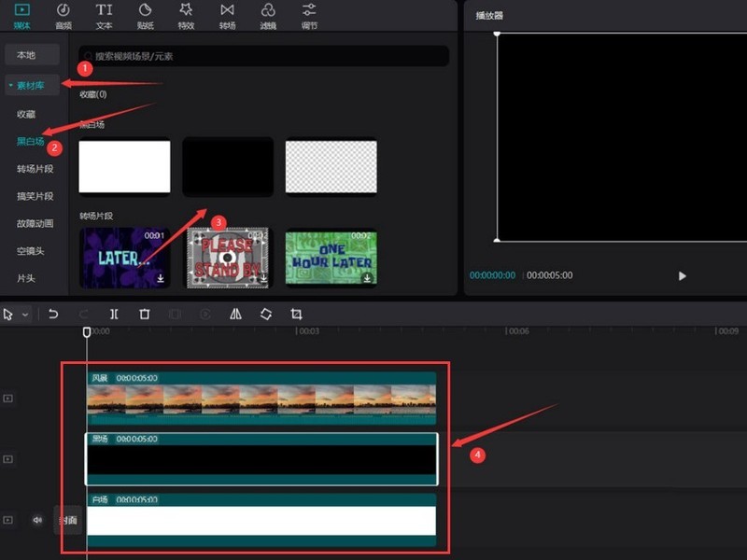This screenshot has width=747, height=560.
Task: Open the 特效 (Effects) panel
Action: (186, 15)
